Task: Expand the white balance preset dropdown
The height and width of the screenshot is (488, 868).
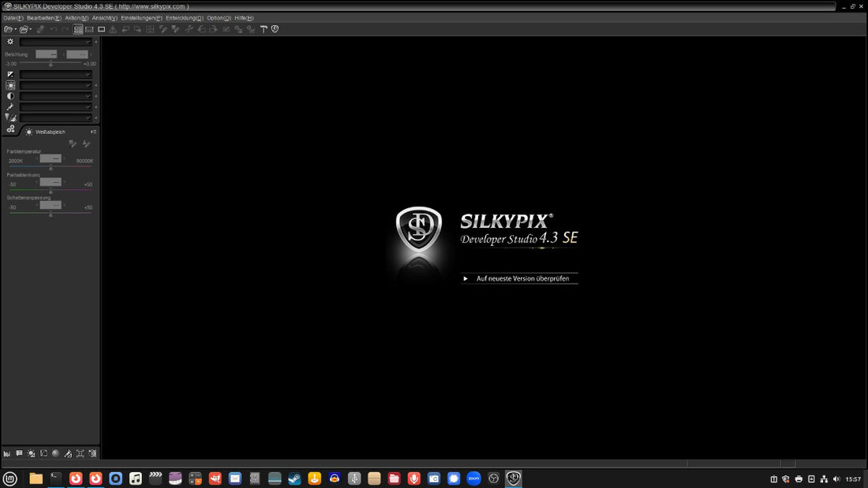Action: pos(55,85)
